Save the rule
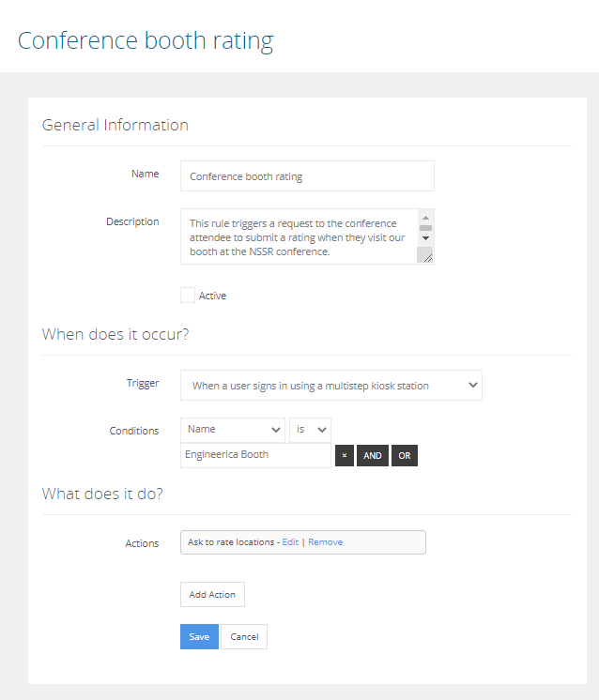This screenshot has height=700, width=599. click(x=199, y=636)
